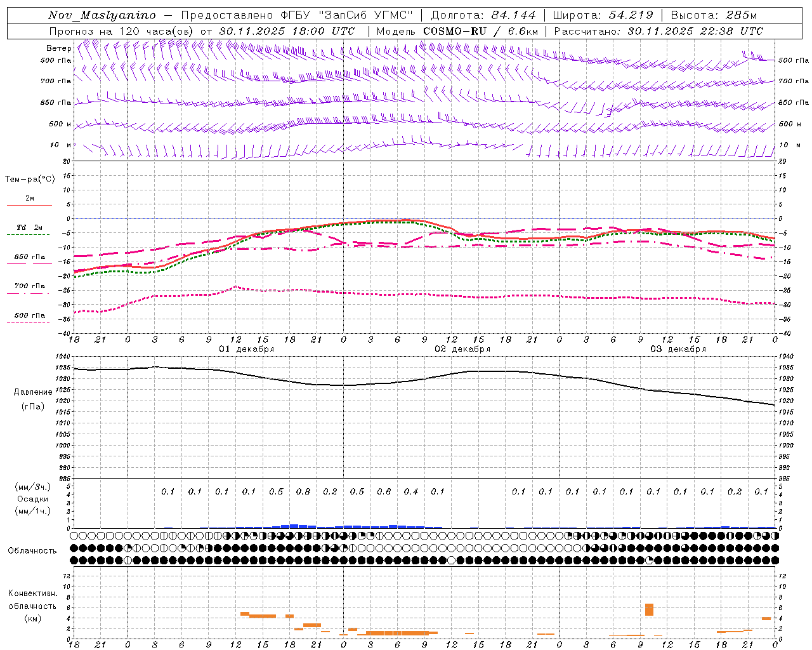Click the Ветер wind section label
Viewport: 812px width, 650px height.
[59, 48]
